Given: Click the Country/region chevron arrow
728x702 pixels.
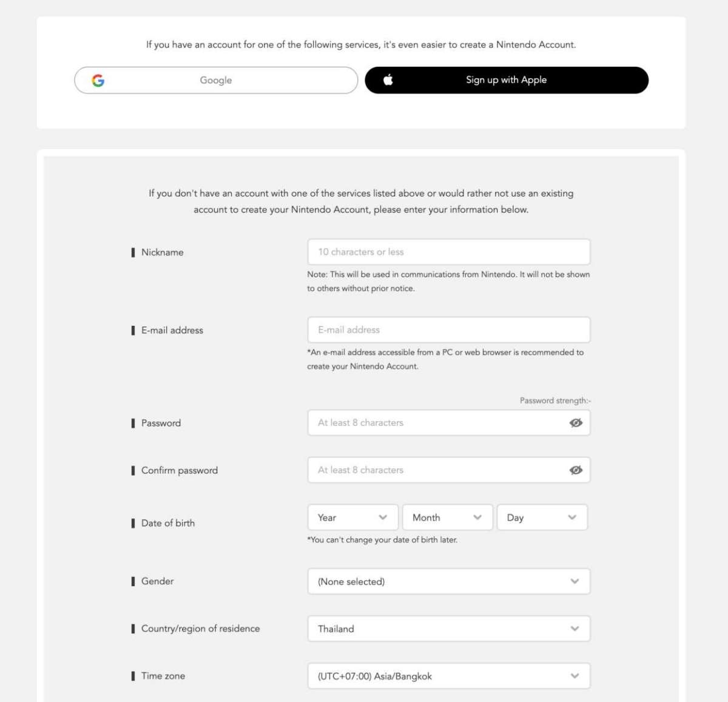Looking at the screenshot, I should pos(575,629).
